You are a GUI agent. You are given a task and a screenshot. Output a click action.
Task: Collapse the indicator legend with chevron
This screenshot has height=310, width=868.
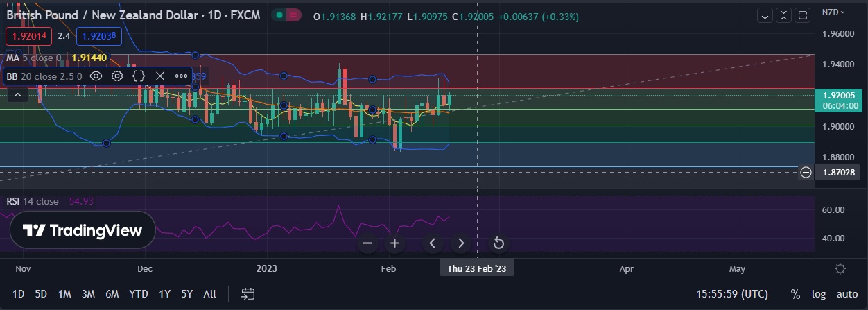click(x=17, y=96)
